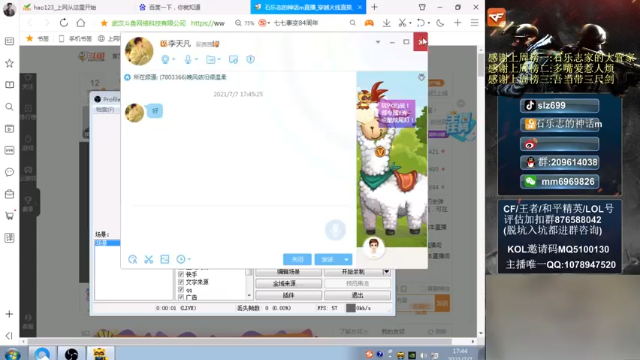Open the search icon in browser left sidebar
The height and width of the screenshot is (360, 640).
click(9, 107)
